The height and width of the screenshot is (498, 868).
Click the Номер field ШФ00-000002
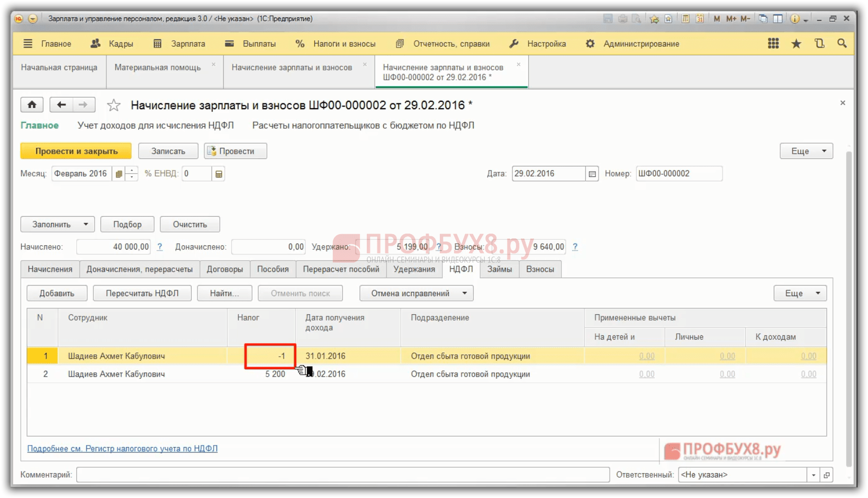(x=679, y=174)
